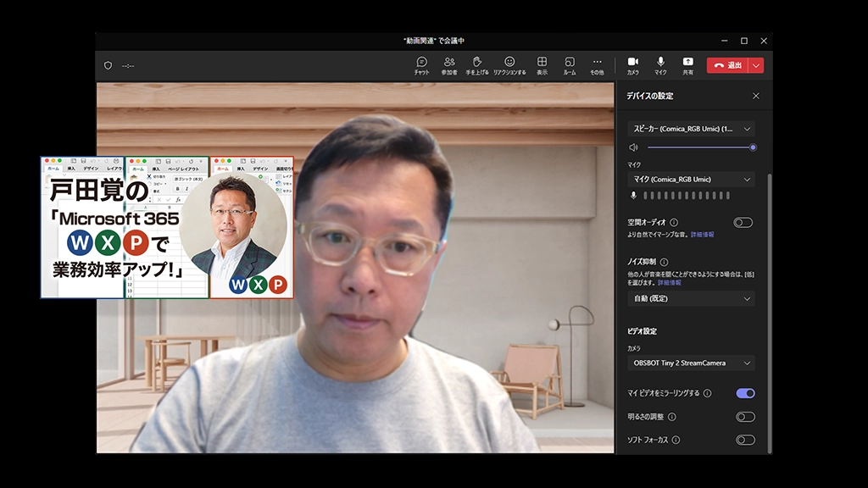Enable the soft focus toggle

click(x=745, y=440)
